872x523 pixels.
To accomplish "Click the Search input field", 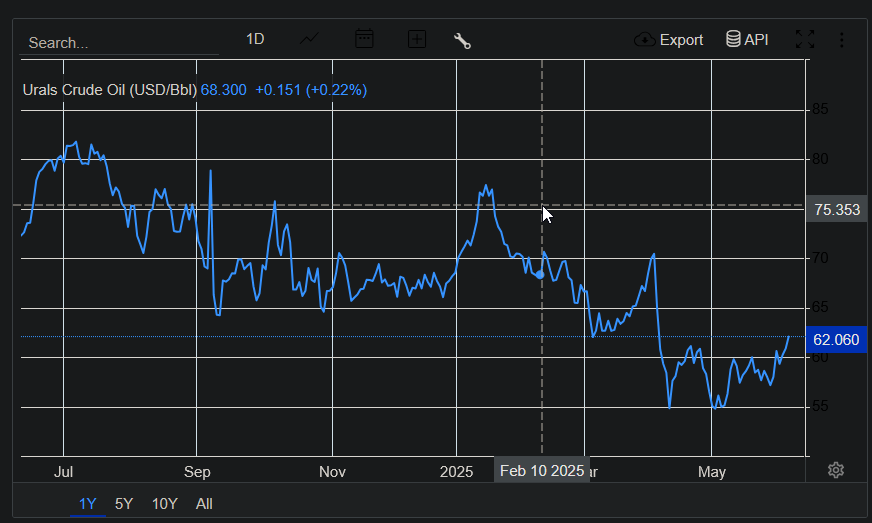I will (120, 43).
